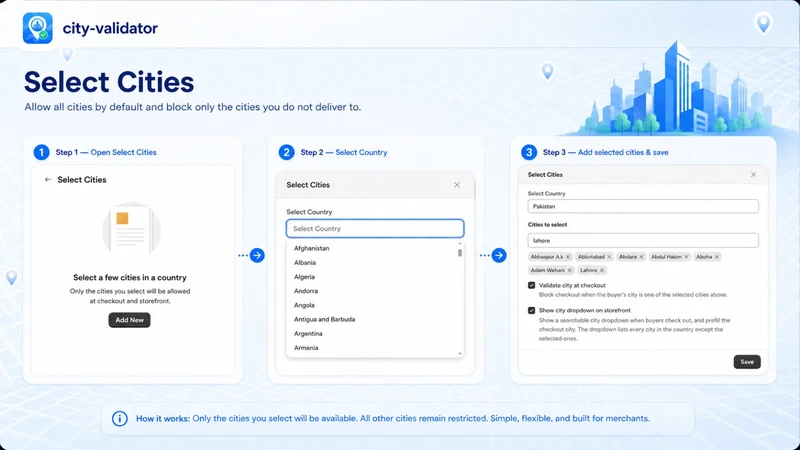The image size is (800, 450).
Task: Click the info icon beside How it works
Action: click(120, 419)
